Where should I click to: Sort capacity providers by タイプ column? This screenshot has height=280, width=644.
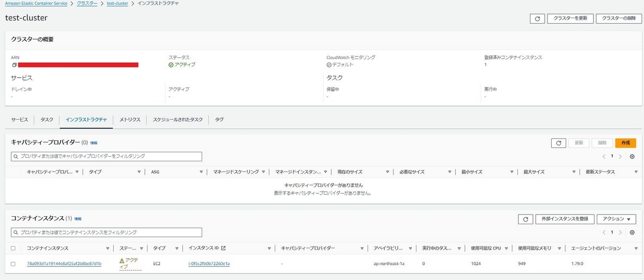pos(139,172)
